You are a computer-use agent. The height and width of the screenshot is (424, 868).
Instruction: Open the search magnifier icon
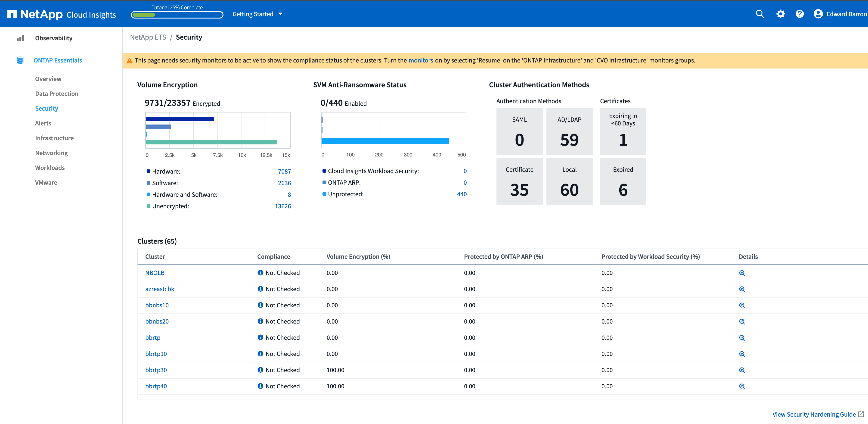[x=759, y=14]
